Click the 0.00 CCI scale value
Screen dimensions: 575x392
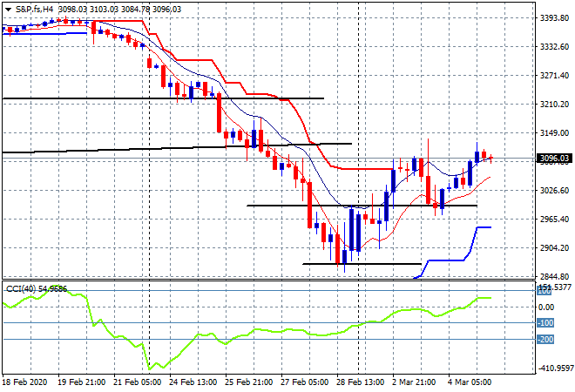[x=546, y=308]
